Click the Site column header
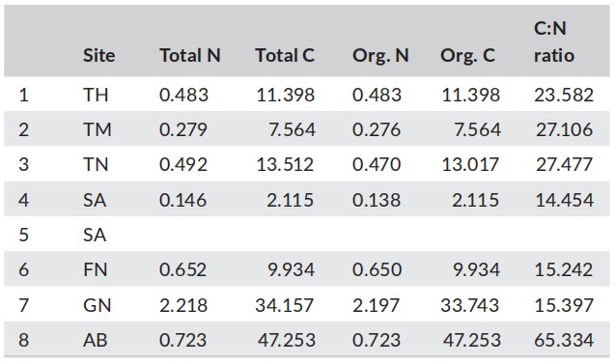616x364 pixels. click(99, 55)
